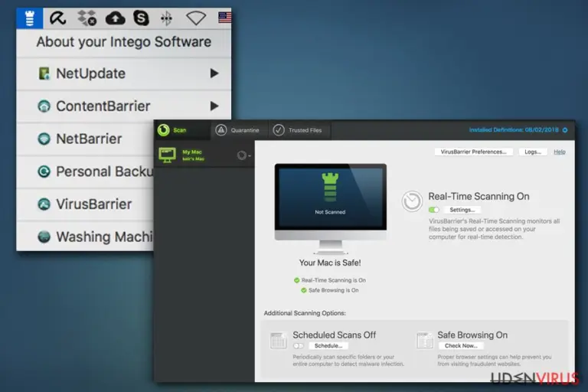The width and height of the screenshot is (588, 392).
Task: Click the My Mac computer icon
Action: pos(167,155)
